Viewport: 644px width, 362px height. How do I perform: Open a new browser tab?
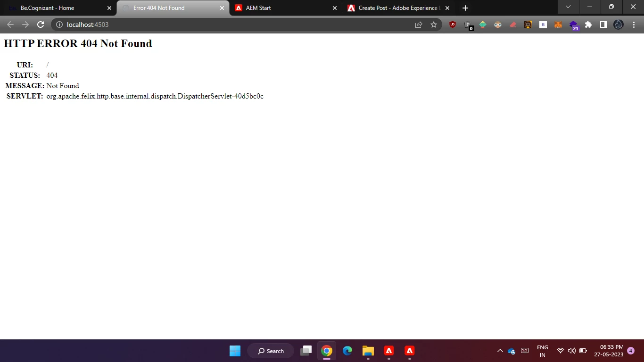pyautogui.click(x=465, y=8)
